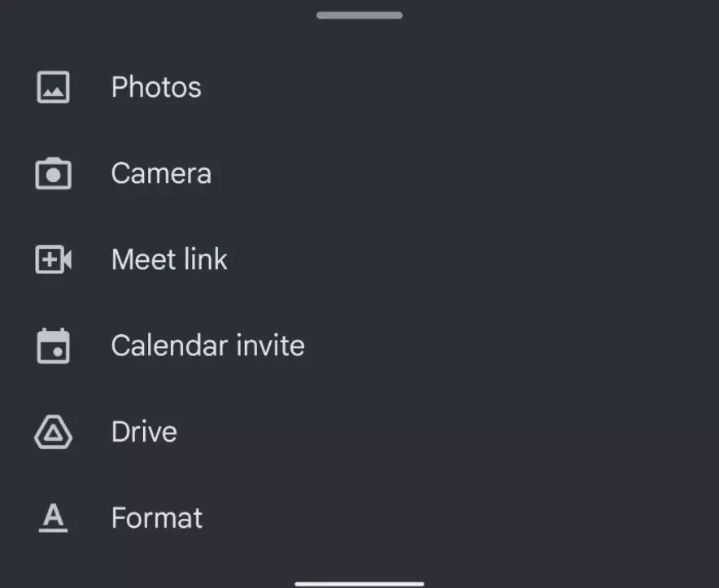Tap the home gesture bar at bottom
The image size is (719, 588).
(x=359, y=583)
